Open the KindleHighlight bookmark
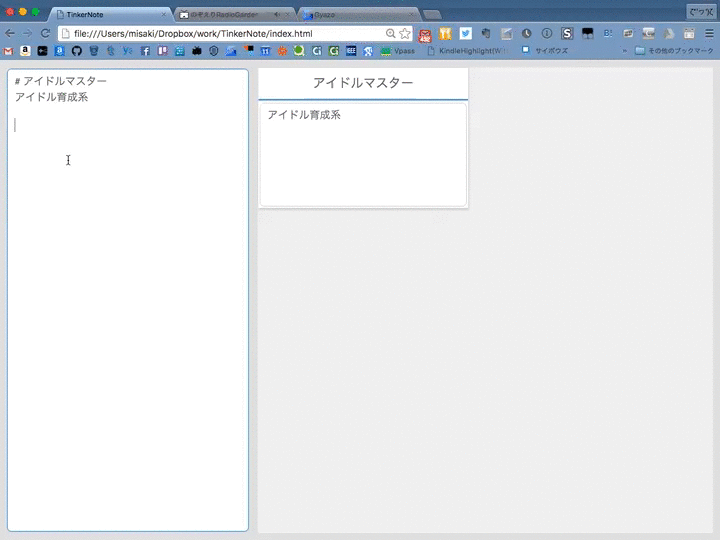The width and height of the screenshot is (720, 540). [x=468, y=51]
